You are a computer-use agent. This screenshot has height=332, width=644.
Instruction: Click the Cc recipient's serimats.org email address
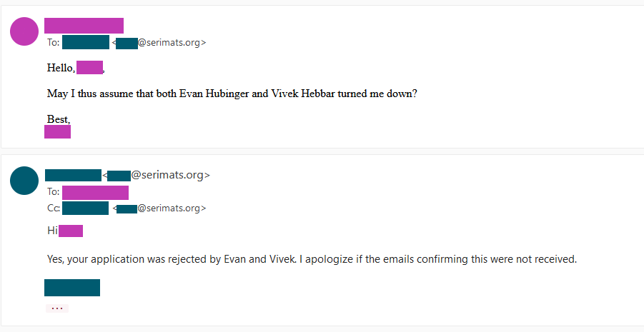[160, 208]
